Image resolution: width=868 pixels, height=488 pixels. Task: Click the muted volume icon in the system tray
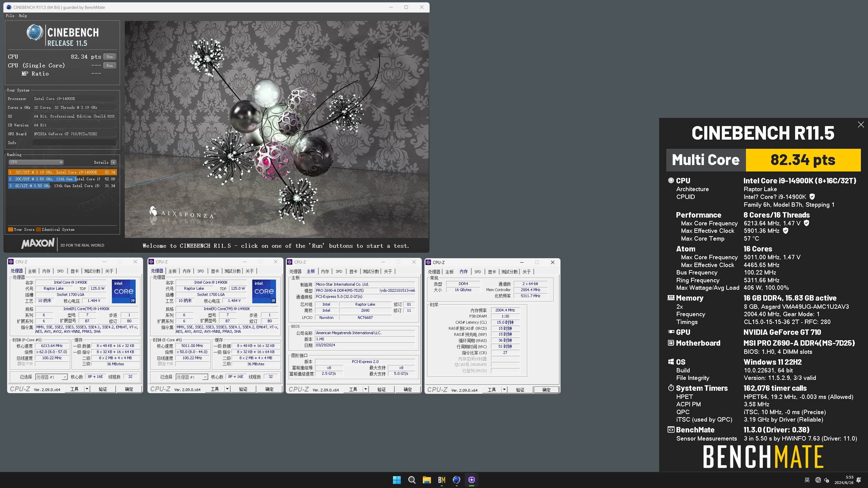(827, 480)
